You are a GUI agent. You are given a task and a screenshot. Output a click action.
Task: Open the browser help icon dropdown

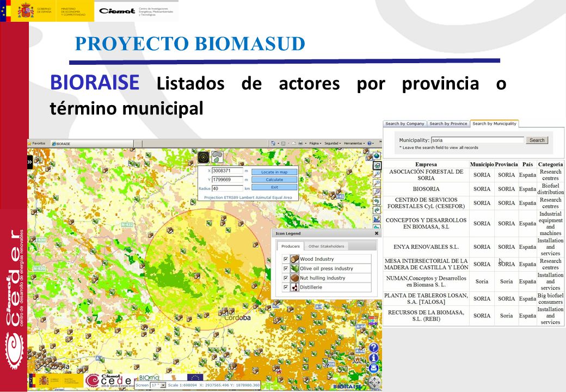click(371, 143)
